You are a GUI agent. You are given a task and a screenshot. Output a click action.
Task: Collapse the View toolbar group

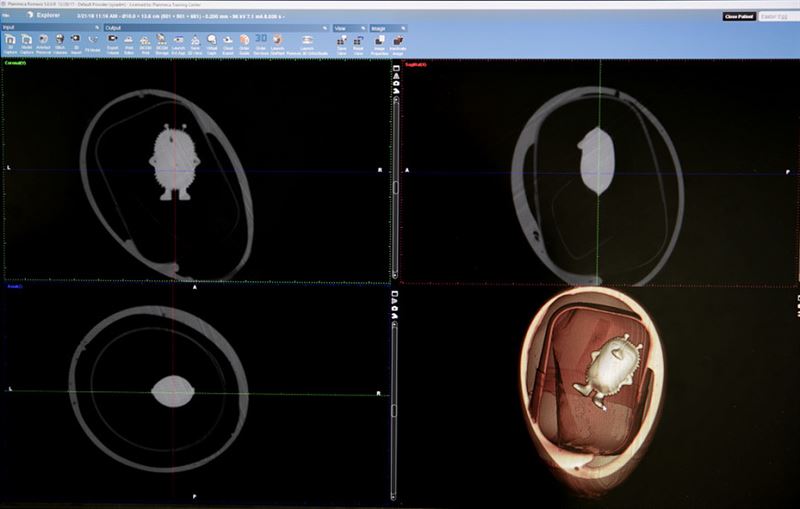(x=364, y=28)
